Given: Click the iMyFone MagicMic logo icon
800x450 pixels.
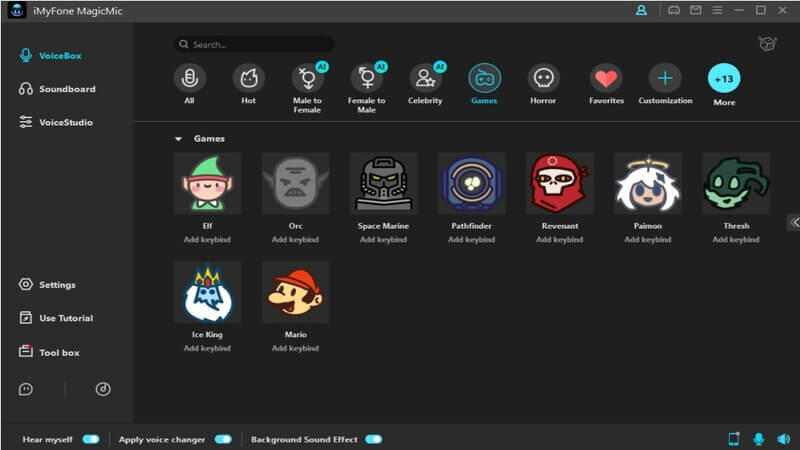Looking at the screenshot, I should (17, 10).
